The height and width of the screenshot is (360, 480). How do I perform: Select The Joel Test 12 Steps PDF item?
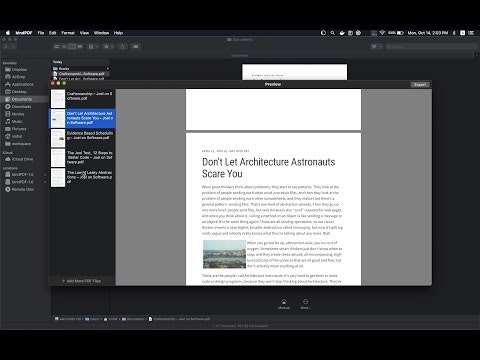pyautogui.click(x=82, y=157)
